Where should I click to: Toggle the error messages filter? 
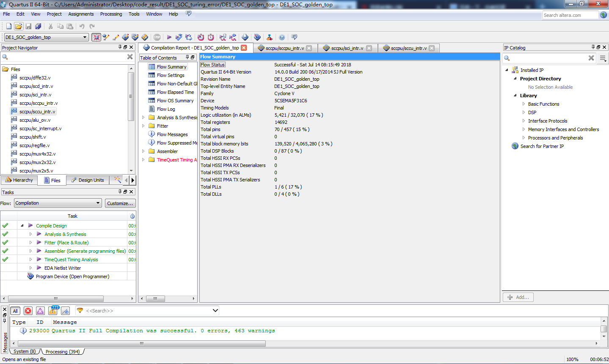click(28, 311)
